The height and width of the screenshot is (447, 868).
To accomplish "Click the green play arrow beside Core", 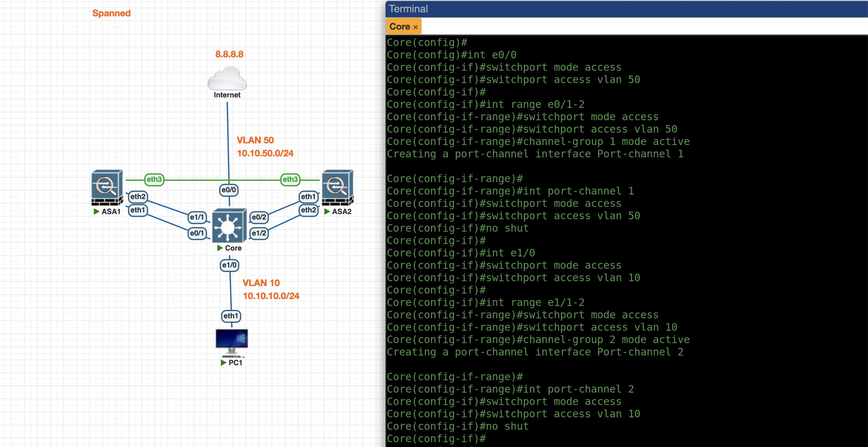I will tap(220, 248).
